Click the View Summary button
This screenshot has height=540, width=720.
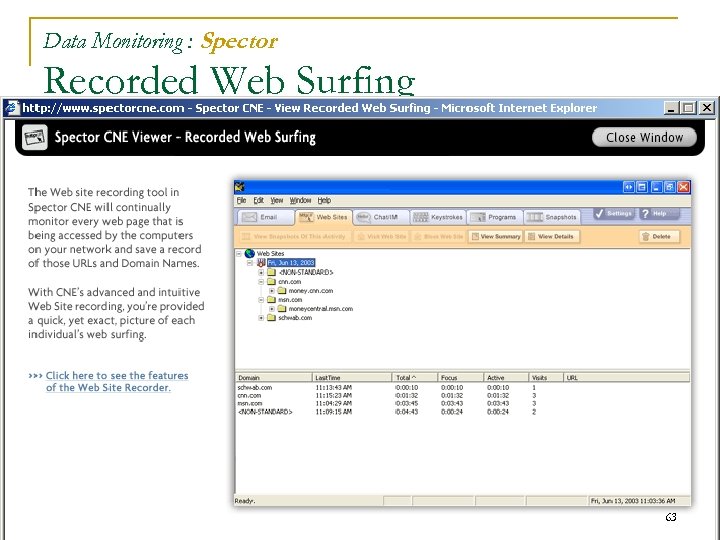coord(496,236)
